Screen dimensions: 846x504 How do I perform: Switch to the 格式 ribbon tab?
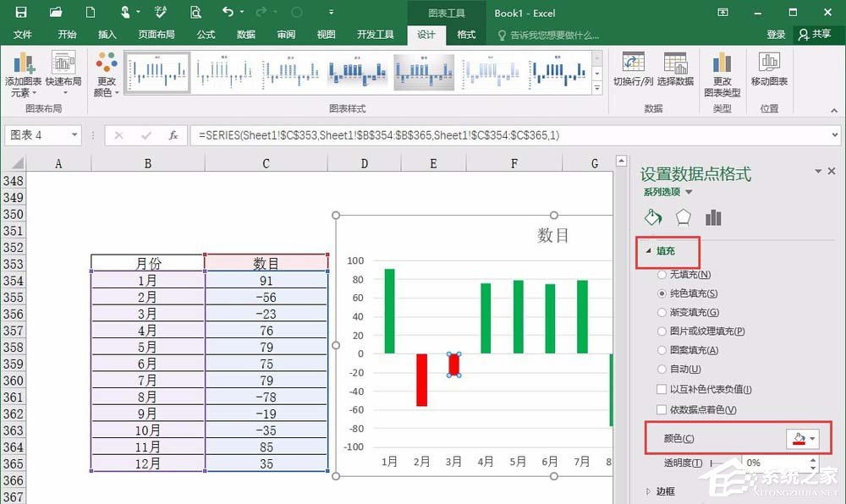pyautogui.click(x=465, y=35)
